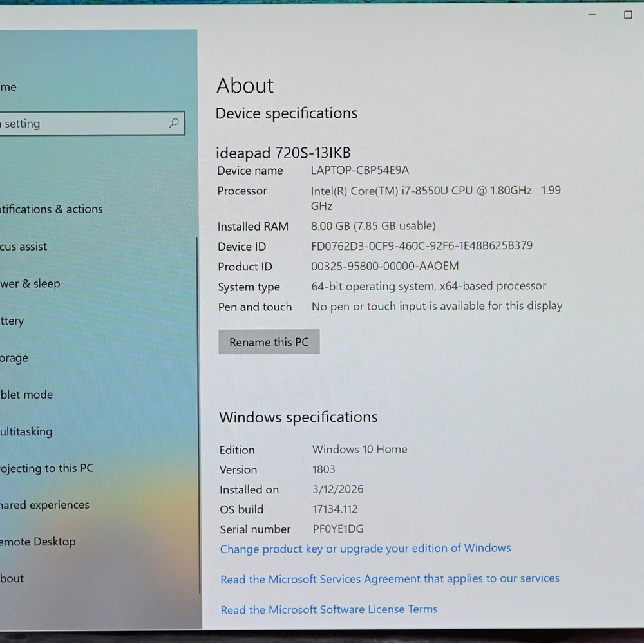Open Microsoft Services Agreement link
644x644 pixels.
(x=390, y=579)
